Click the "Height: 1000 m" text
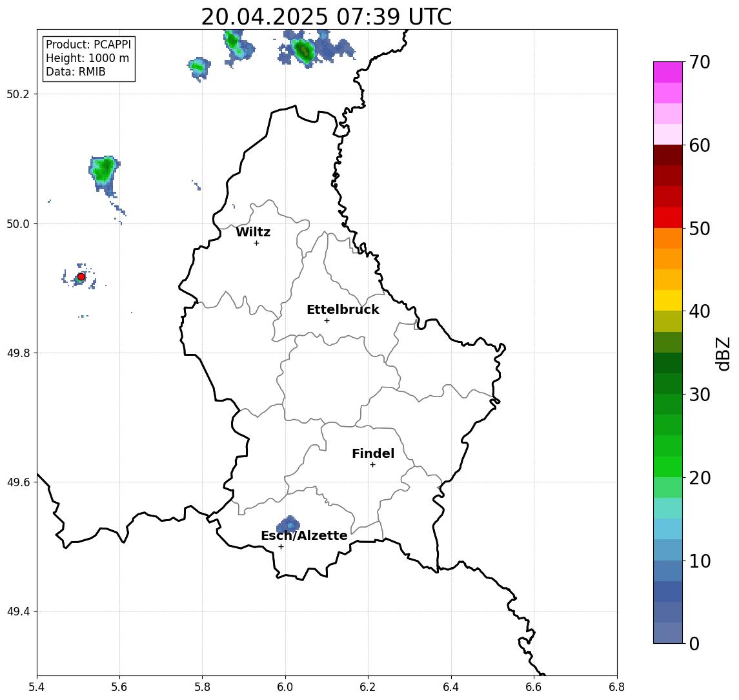739x700 pixels. (x=87, y=58)
